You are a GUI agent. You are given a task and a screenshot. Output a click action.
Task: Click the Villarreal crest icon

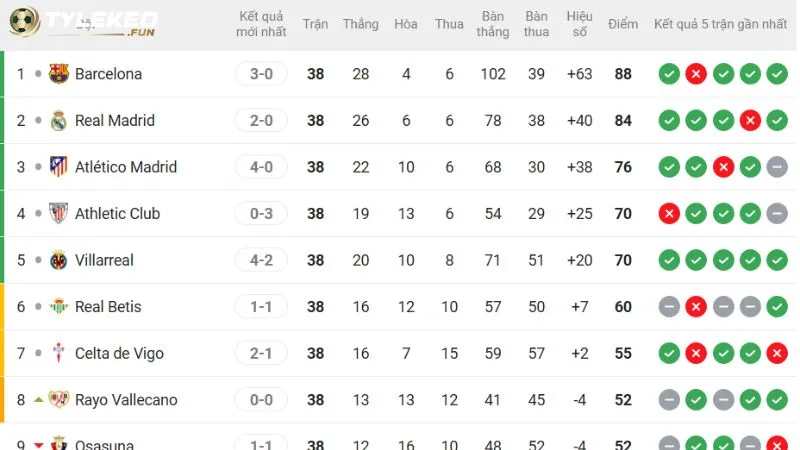[x=59, y=260]
